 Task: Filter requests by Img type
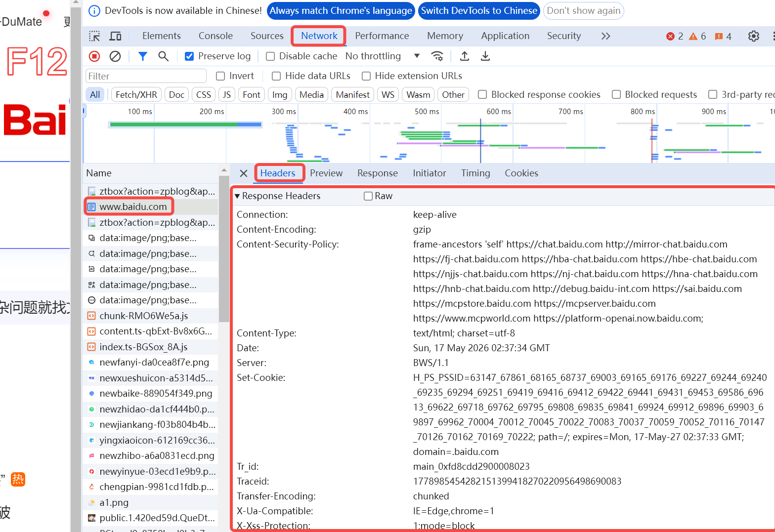[280, 94]
